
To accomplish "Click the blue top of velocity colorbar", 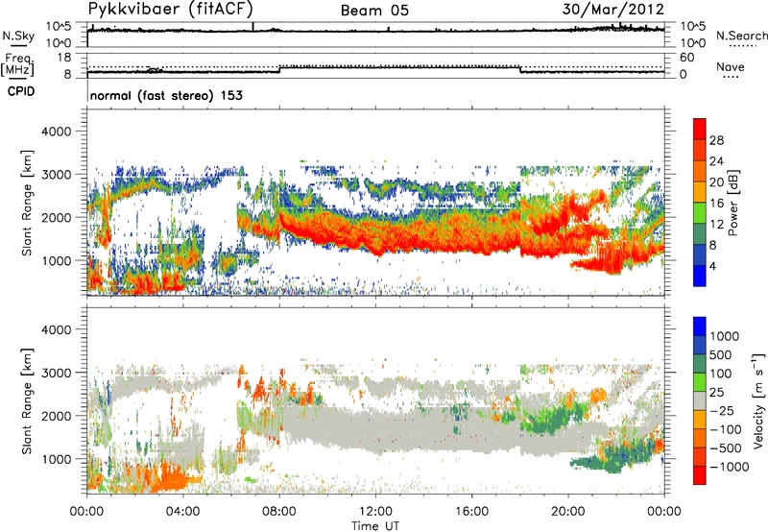I will click(x=700, y=326).
